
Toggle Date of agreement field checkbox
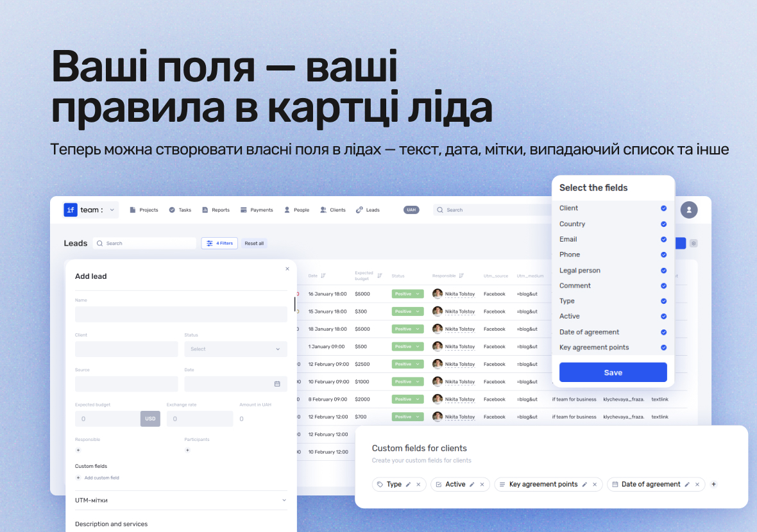(x=664, y=332)
